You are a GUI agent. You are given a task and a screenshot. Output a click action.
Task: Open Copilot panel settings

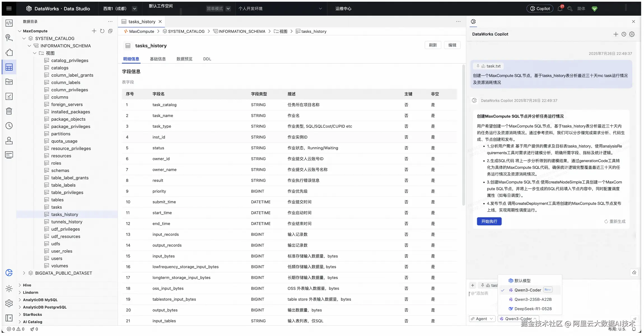pos(632,34)
